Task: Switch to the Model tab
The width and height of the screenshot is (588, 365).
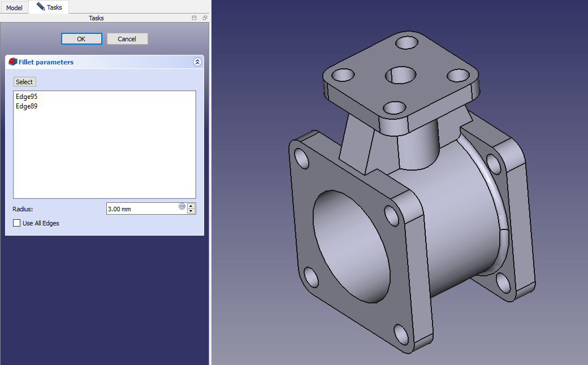Action: [x=14, y=8]
